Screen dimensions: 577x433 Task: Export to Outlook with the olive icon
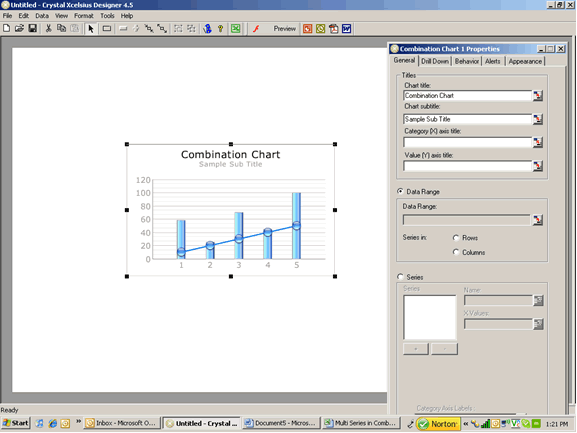click(321, 28)
